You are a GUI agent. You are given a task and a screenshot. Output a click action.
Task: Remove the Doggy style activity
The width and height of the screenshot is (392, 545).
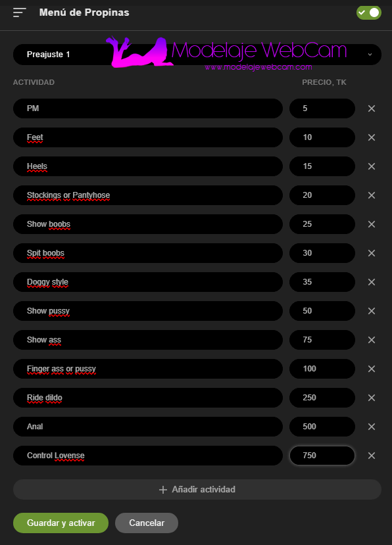click(x=372, y=282)
